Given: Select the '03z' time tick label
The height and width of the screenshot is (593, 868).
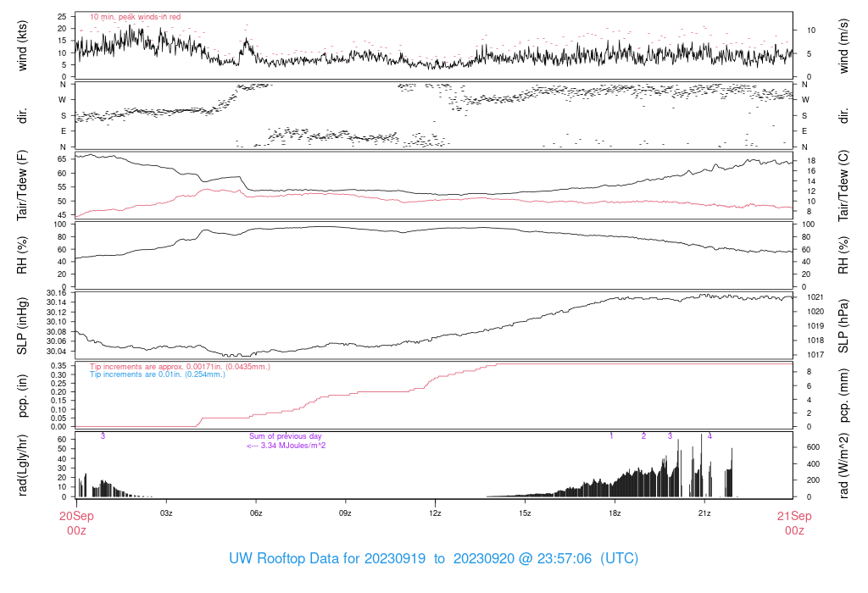Looking at the screenshot, I should click(x=166, y=513).
